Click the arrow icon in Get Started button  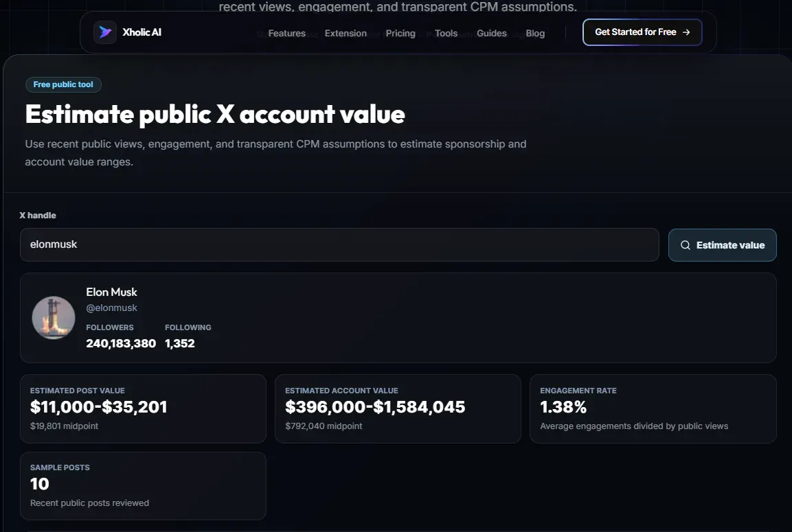point(686,32)
